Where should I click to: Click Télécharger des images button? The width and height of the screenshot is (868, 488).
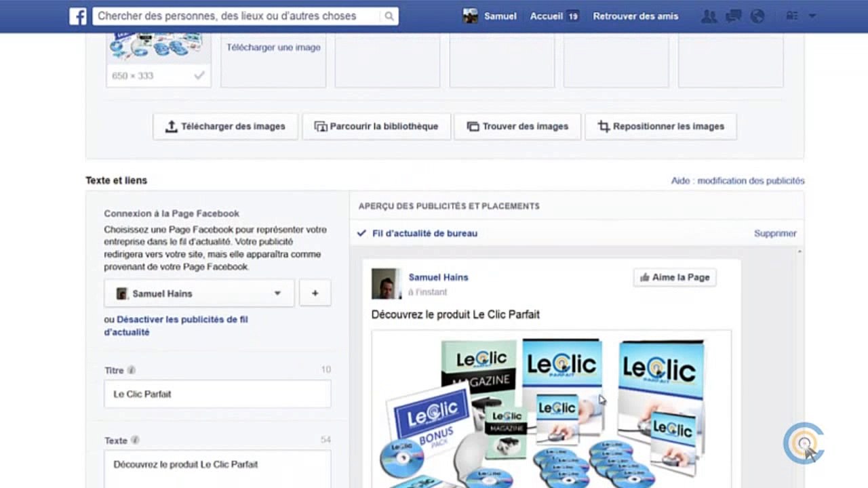coord(225,126)
